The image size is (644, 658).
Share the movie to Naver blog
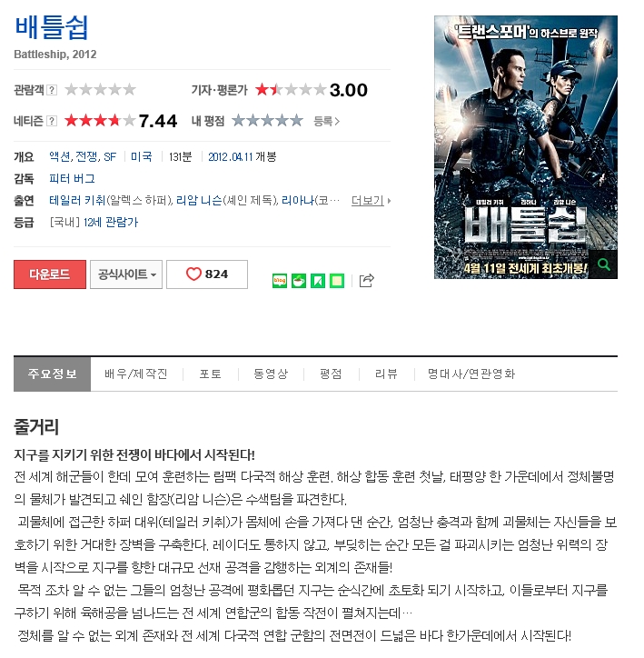pyautogui.click(x=280, y=281)
